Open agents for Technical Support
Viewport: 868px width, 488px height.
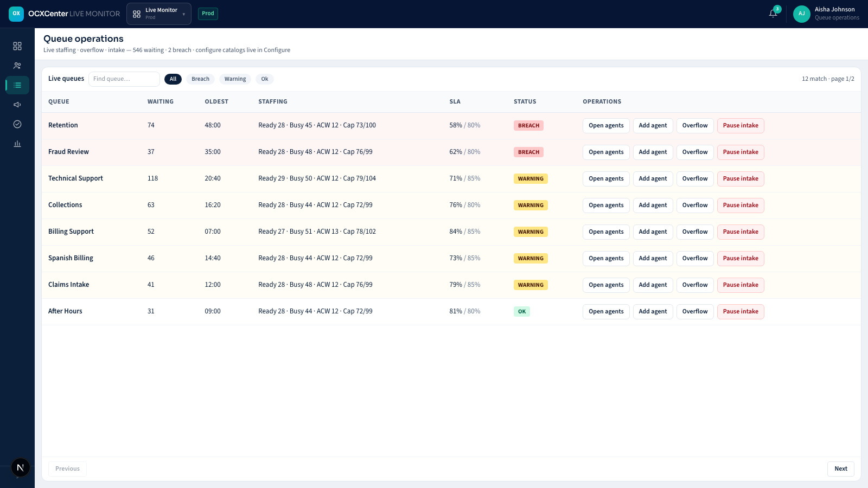pyautogui.click(x=606, y=179)
